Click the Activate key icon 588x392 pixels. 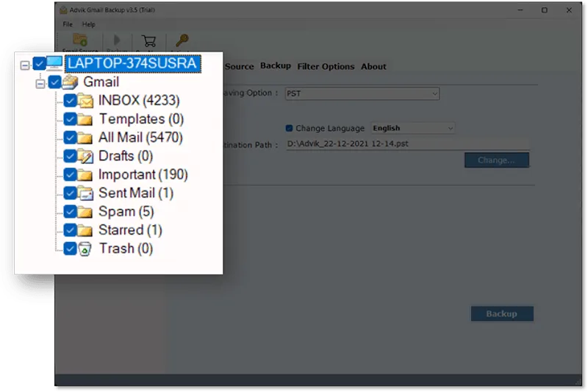click(x=182, y=40)
